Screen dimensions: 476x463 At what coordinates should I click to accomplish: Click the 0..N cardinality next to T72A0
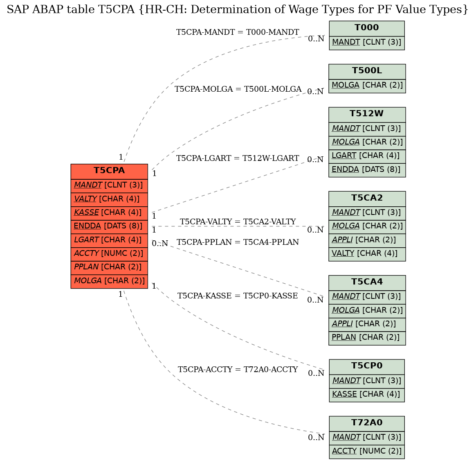316,438
